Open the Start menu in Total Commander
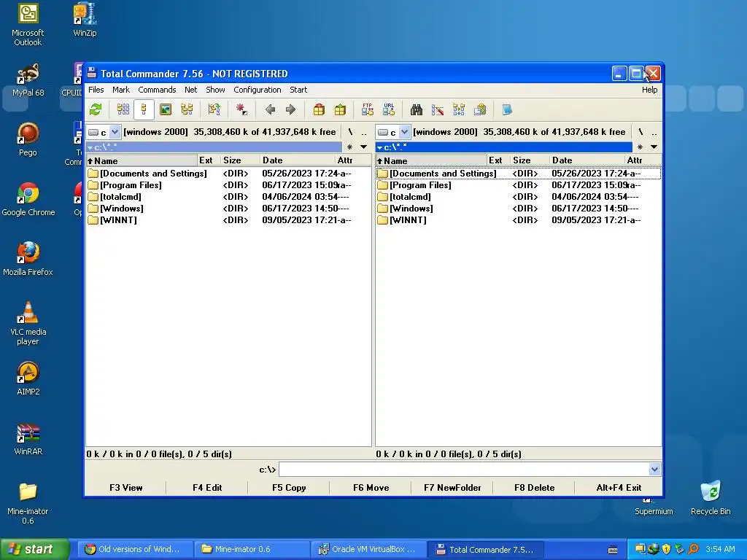 click(298, 90)
